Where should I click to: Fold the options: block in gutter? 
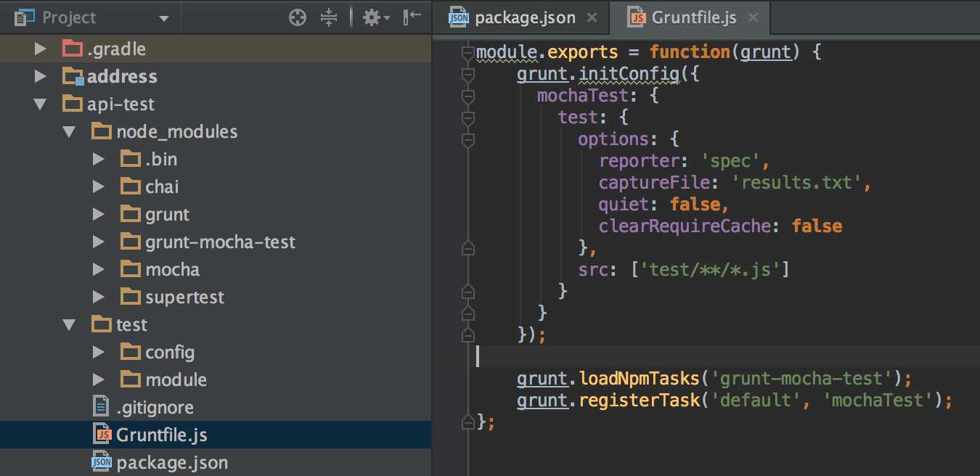pyautogui.click(x=467, y=139)
